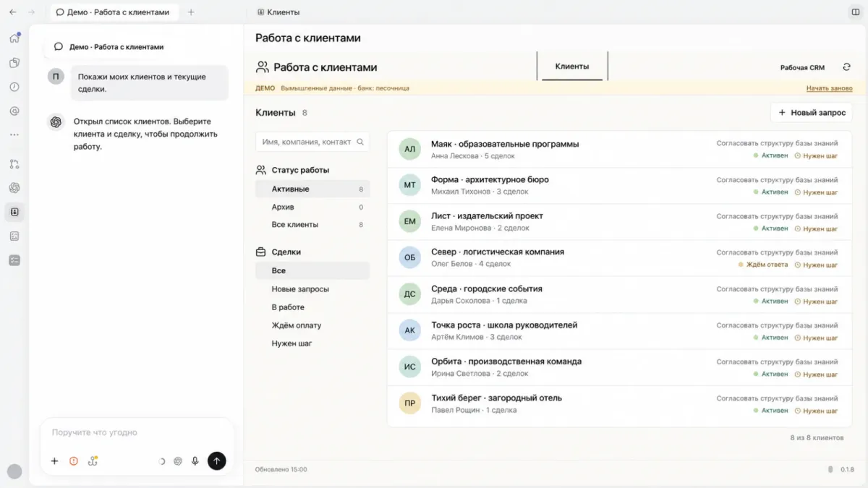The height and width of the screenshot is (488, 868).
Task: Open the @ mentions icon in sidebar
Action: (x=14, y=111)
